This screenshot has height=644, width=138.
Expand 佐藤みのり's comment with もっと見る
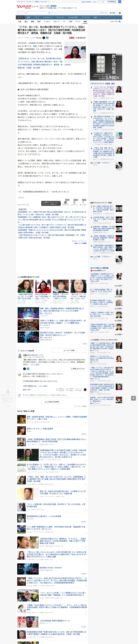(35, 365)
